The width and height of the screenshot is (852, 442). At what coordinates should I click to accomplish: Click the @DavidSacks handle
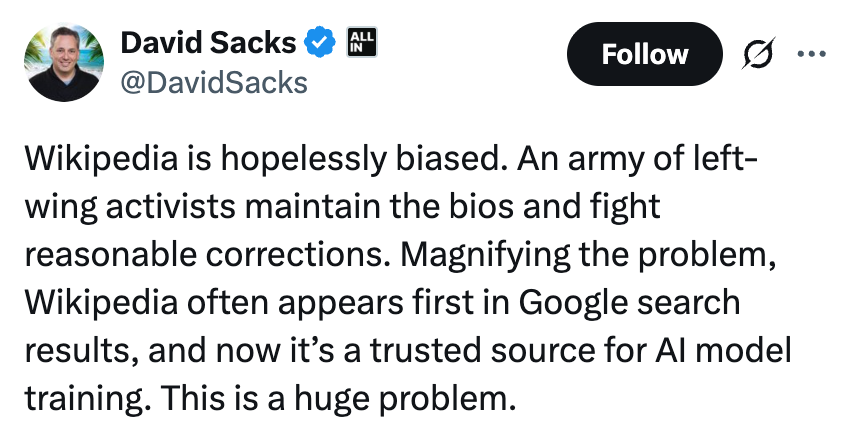click(213, 83)
